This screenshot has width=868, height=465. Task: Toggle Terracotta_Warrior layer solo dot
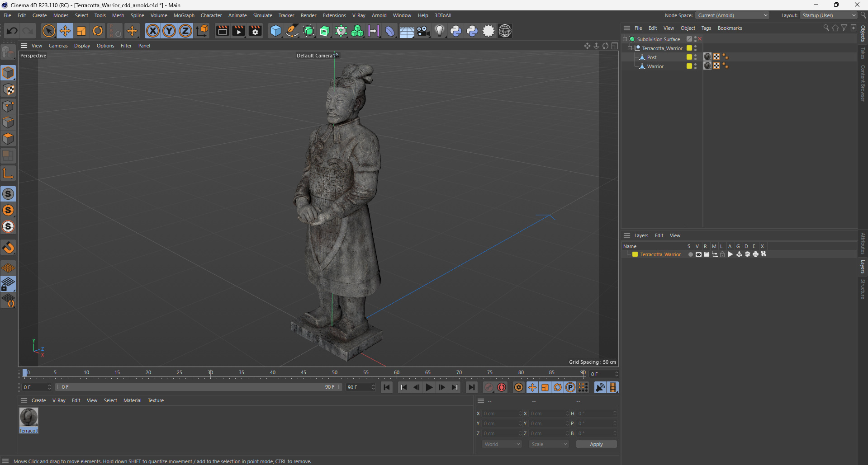pos(690,254)
